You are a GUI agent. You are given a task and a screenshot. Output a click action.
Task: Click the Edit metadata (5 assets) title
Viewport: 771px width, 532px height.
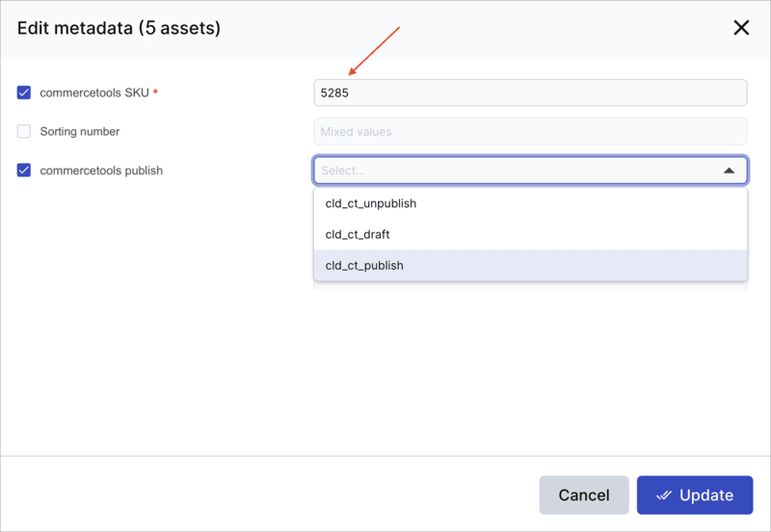coord(119,28)
